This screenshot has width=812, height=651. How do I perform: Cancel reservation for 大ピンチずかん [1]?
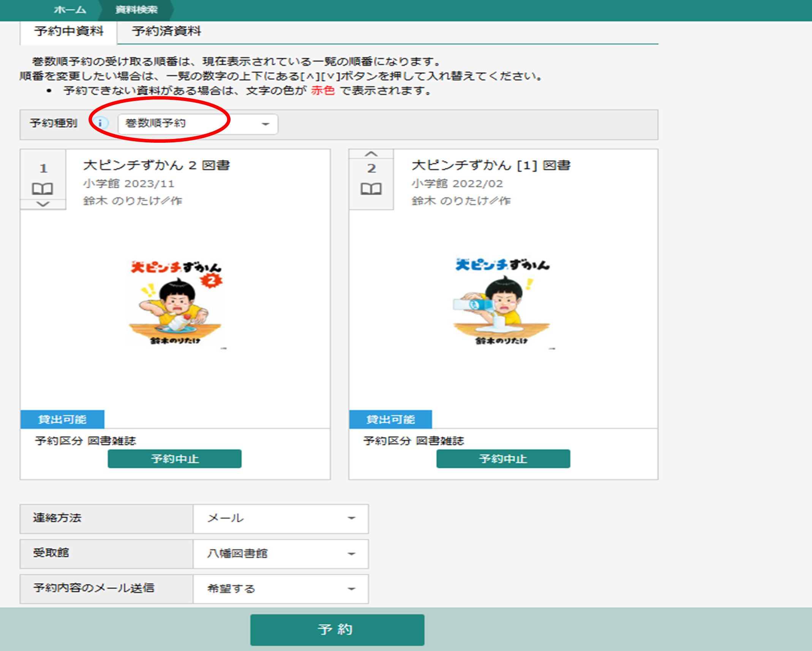(503, 459)
